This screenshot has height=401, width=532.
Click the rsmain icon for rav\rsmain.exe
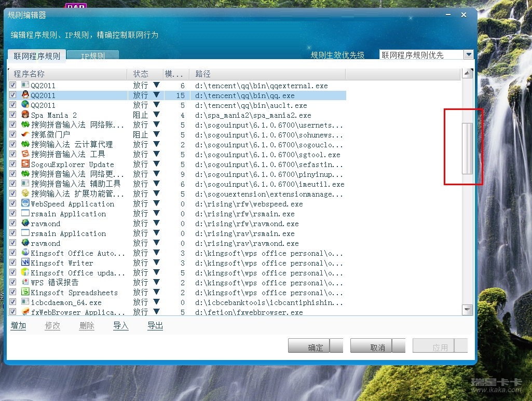click(x=25, y=232)
